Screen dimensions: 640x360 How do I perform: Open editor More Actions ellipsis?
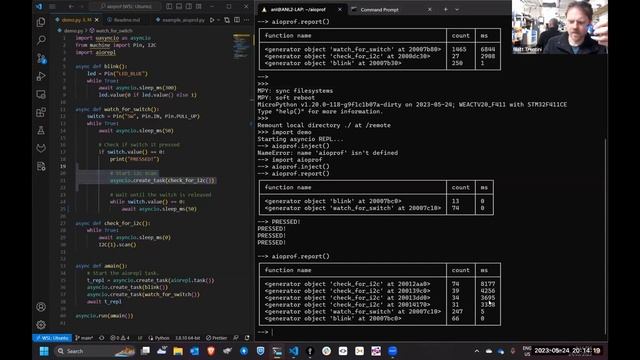(247, 20)
